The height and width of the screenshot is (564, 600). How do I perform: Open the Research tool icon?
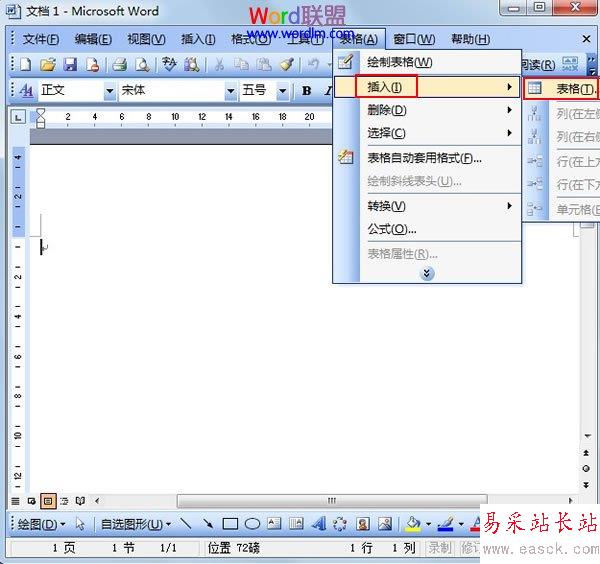191,64
